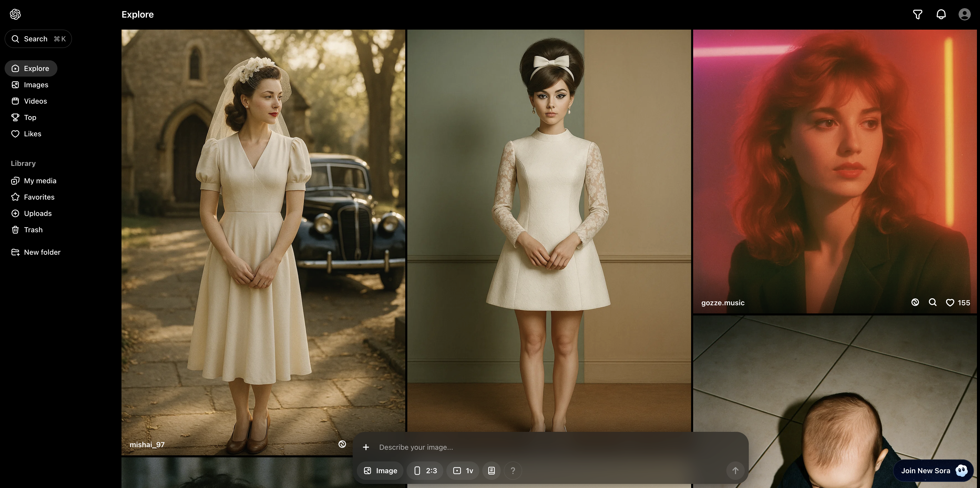This screenshot has height=488, width=980.
Task: Open the presets storyboard icon
Action: [492, 471]
